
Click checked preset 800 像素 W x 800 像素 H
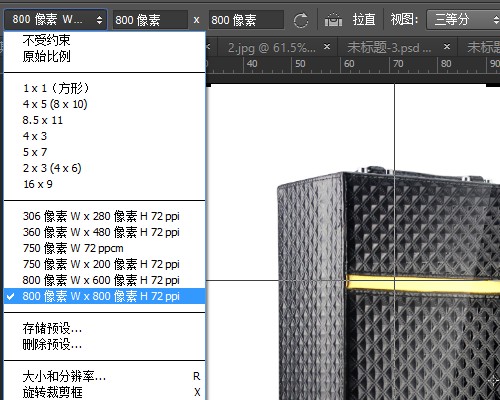coord(104,296)
